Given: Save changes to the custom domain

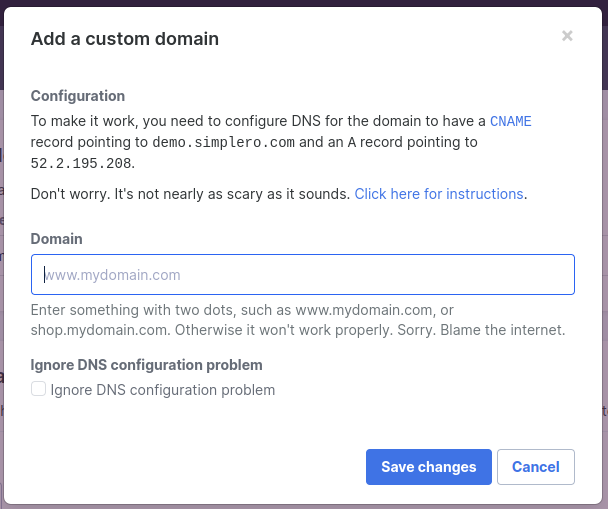Looking at the screenshot, I should pos(428,467).
